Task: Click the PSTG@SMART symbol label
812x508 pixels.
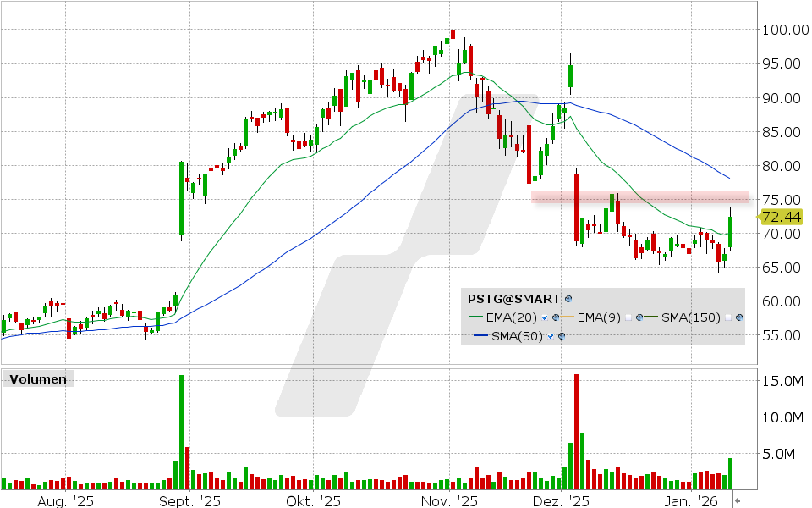Action: click(x=513, y=299)
